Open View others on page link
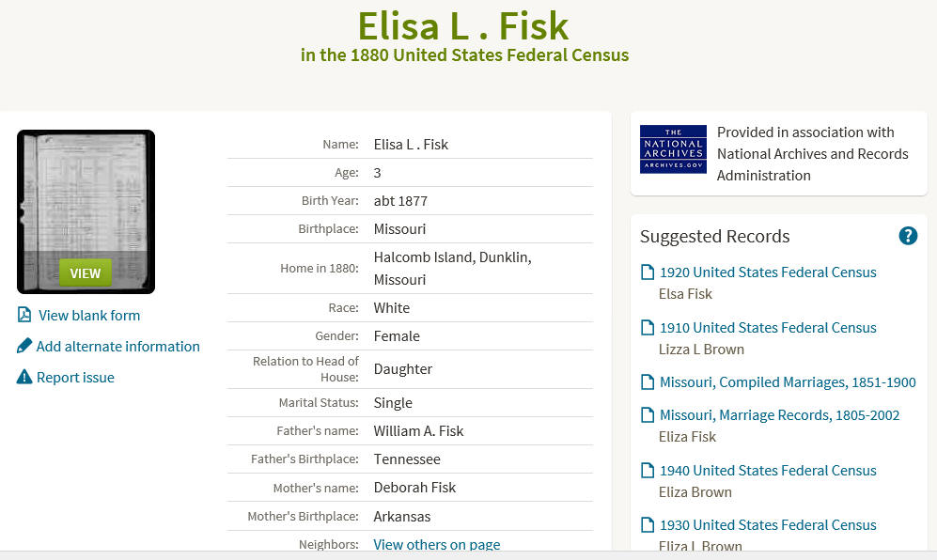The height and width of the screenshot is (560, 937). [x=437, y=544]
